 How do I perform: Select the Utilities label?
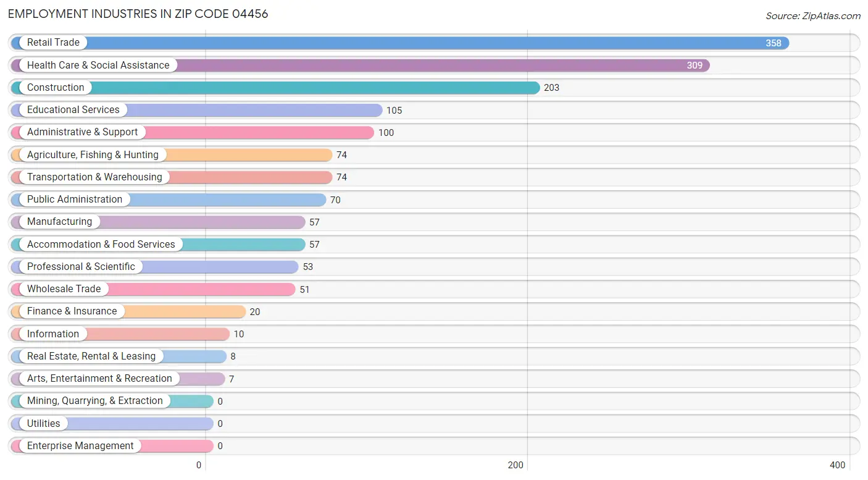pyautogui.click(x=44, y=423)
